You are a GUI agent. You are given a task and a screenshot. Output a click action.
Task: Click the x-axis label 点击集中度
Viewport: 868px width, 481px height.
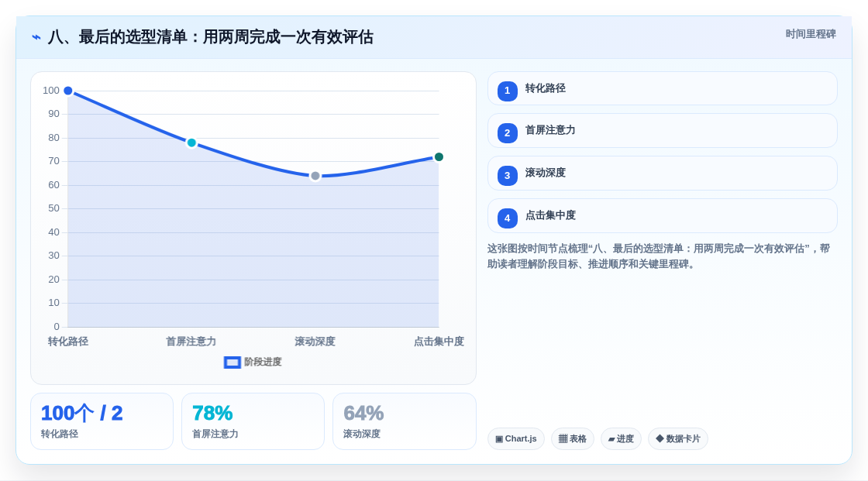point(439,342)
